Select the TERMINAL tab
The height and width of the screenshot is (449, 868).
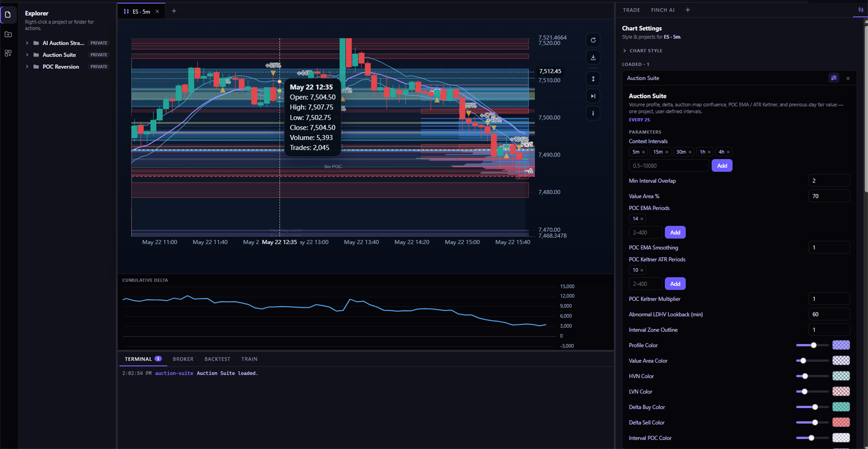pyautogui.click(x=143, y=359)
